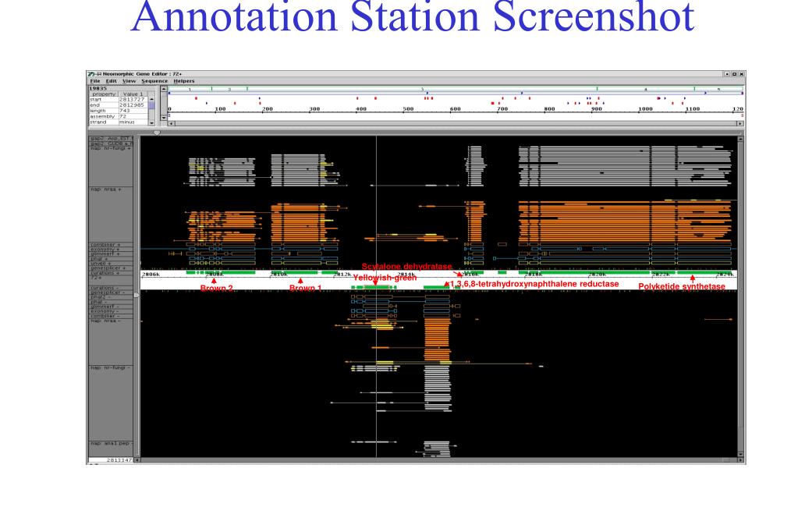Screen dimensions: 798x532
Task: Click overview horizontal scrollbar left arrow
Action: point(172,123)
